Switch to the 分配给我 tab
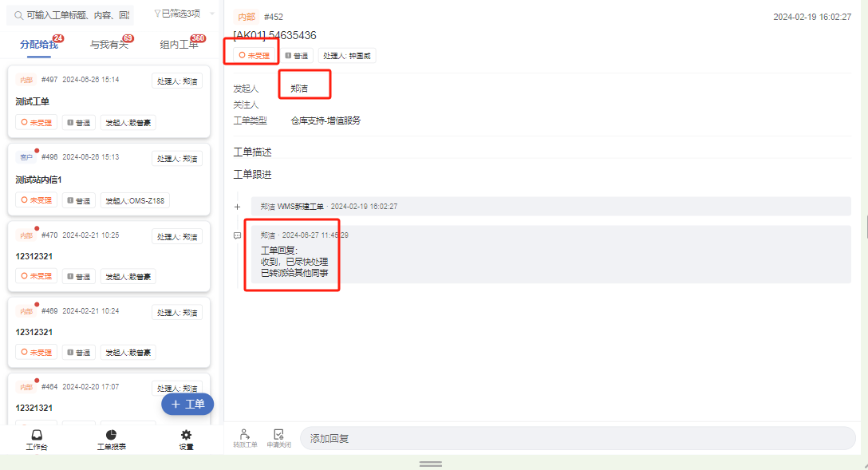Viewport: 868px width, 470px height. click(39, 45)
